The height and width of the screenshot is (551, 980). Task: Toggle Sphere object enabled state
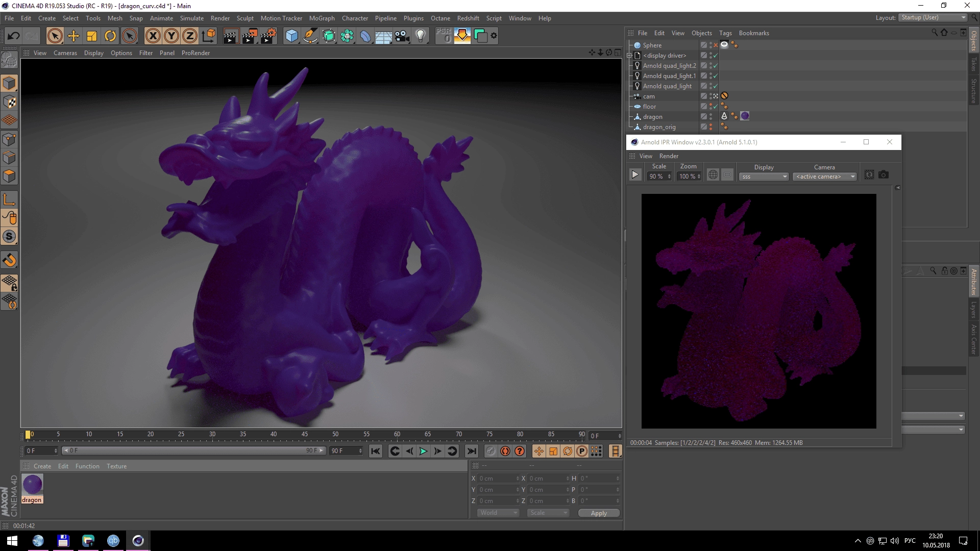(x=716, y=45)
